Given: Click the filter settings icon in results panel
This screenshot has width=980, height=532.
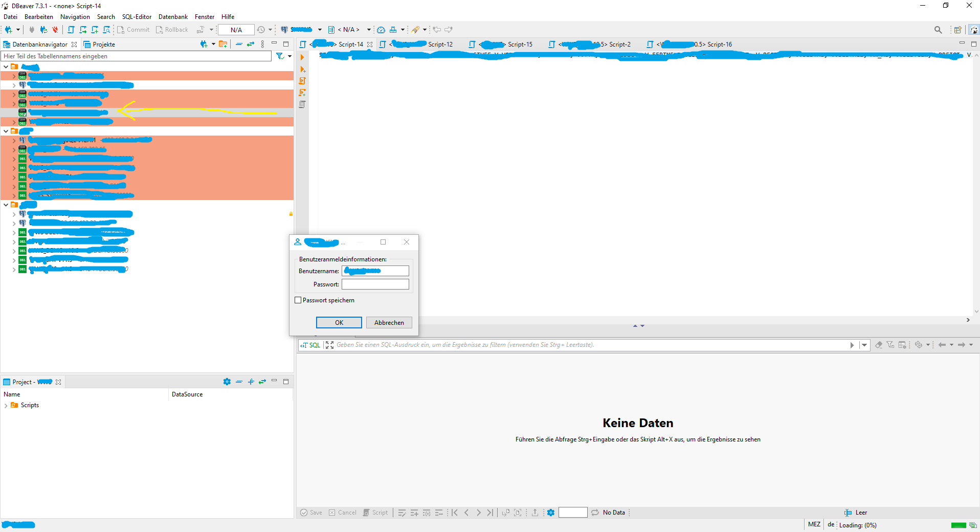Looking at the screenshot, I should [890, 345].
